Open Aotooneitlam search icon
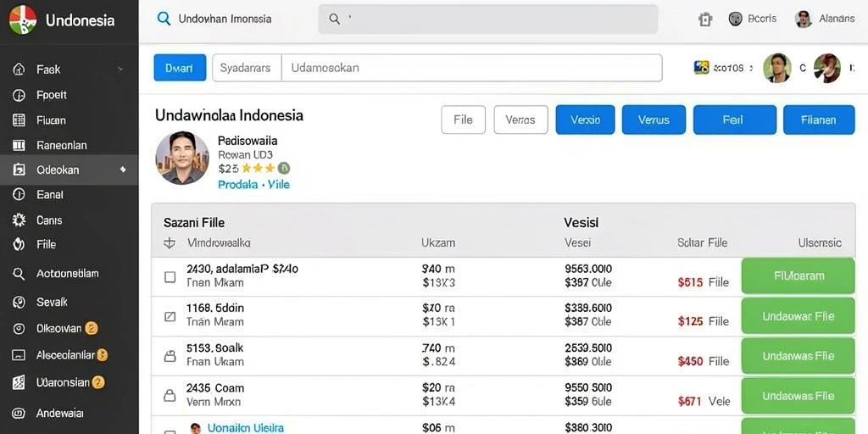The width and height of the screenshot is (868, 434). point(19,274)
